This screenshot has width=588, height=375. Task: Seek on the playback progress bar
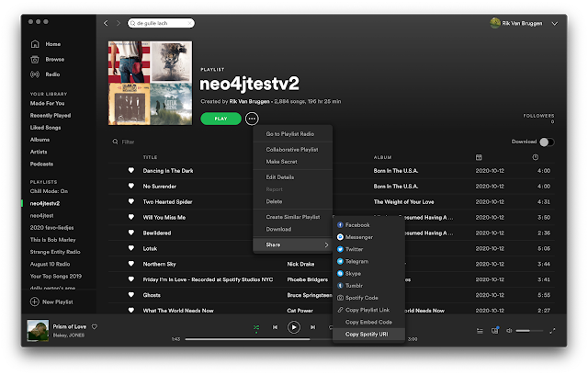[259, 339]
